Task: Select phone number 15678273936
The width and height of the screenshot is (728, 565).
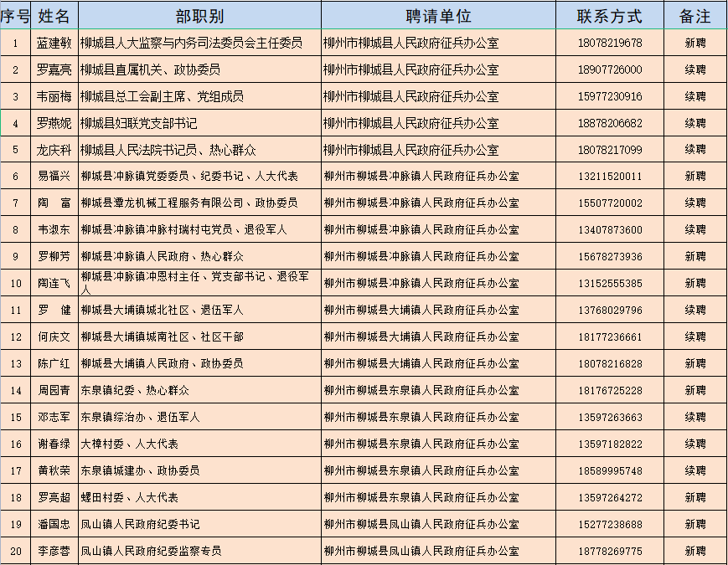Action: pos(610,256)
